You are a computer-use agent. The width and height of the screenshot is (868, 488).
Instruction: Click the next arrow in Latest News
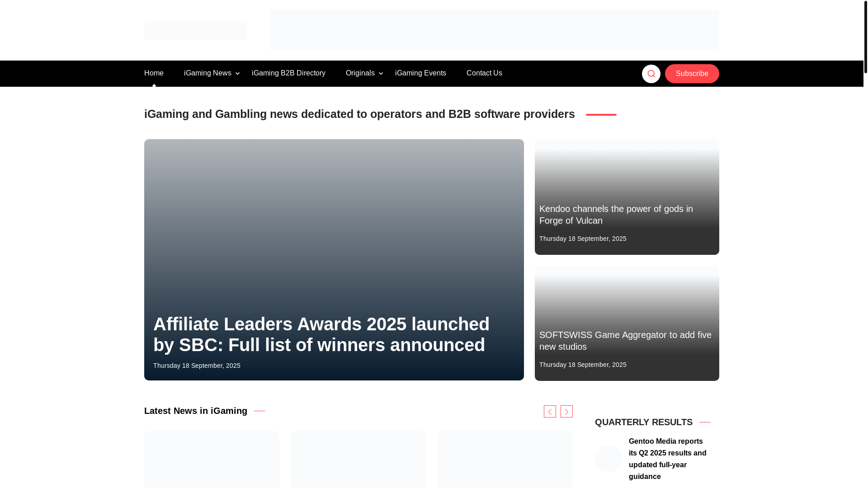point(566,411)
